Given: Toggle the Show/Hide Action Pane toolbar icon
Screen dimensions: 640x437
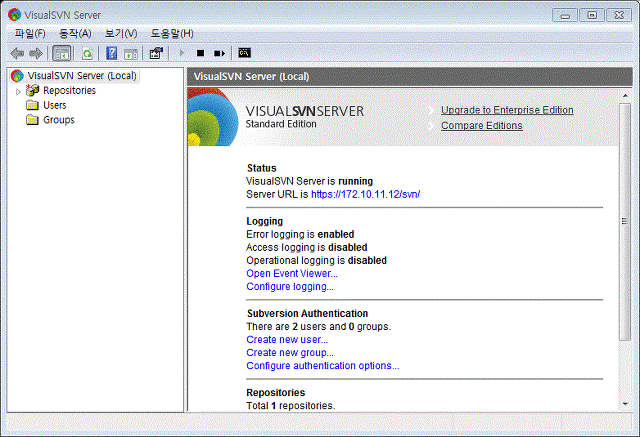Looking at the screenshot, I should point(131,53).
